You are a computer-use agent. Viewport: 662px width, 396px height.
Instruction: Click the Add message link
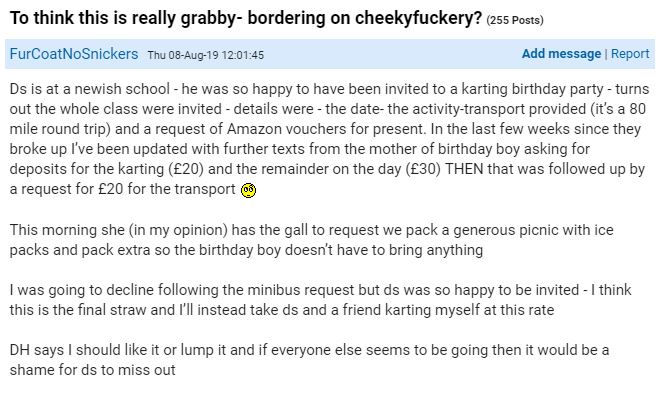click(x=561, y=54)
